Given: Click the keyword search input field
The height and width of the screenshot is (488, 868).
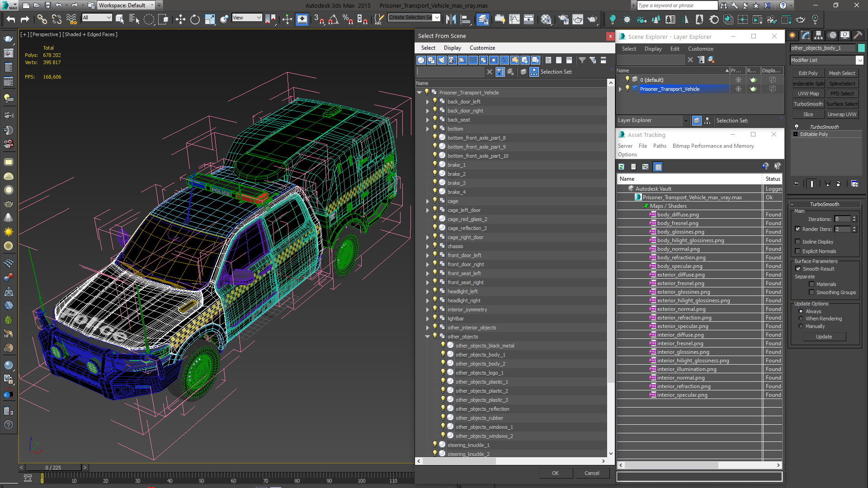Looking at the screenshot, I should coord(677,5).
